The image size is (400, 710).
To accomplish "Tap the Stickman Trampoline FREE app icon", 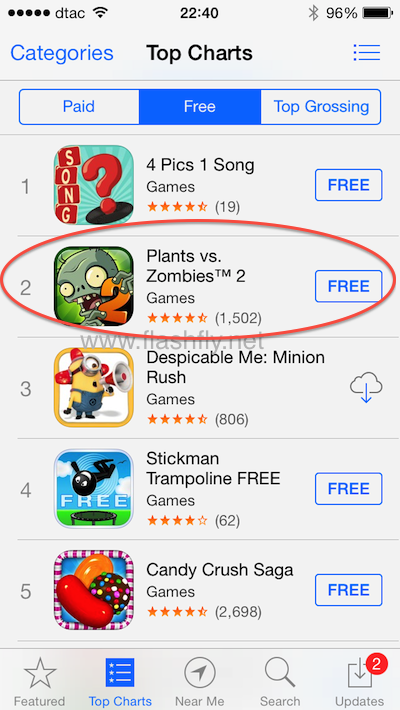I will point(94,489).
